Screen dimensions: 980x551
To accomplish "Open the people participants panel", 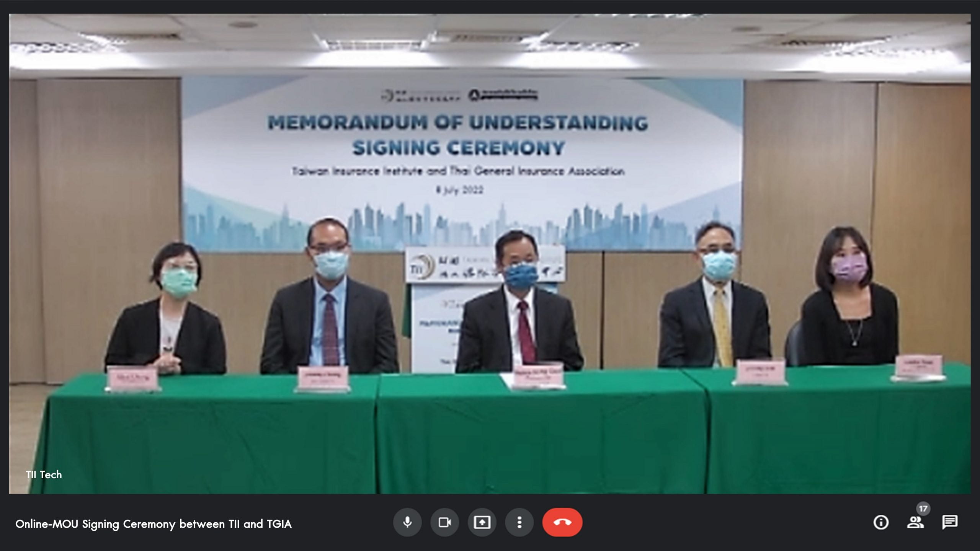I will (x=915, y=522).
